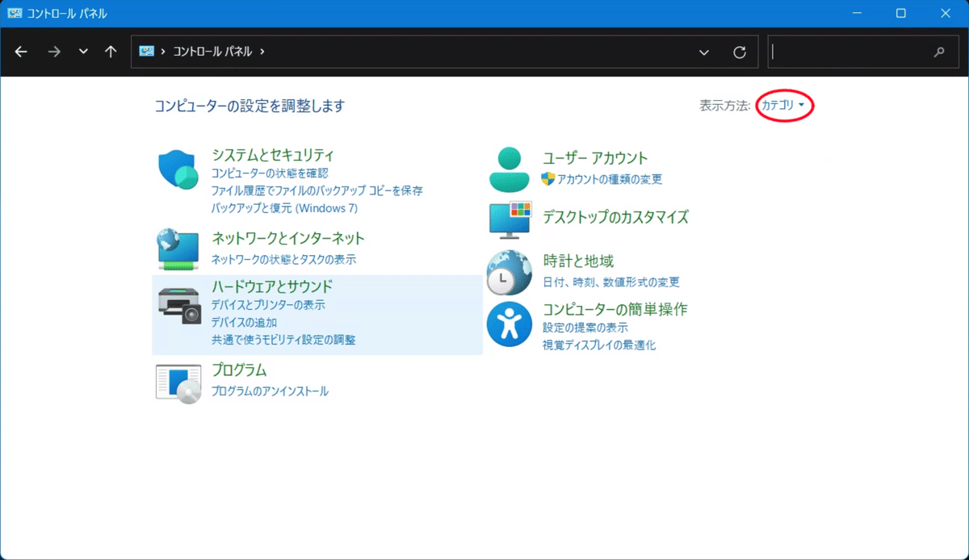Open 視覚ディスプレイの最適化 link
The height and width of the screenshot is (560, 969).
point(599,345)
